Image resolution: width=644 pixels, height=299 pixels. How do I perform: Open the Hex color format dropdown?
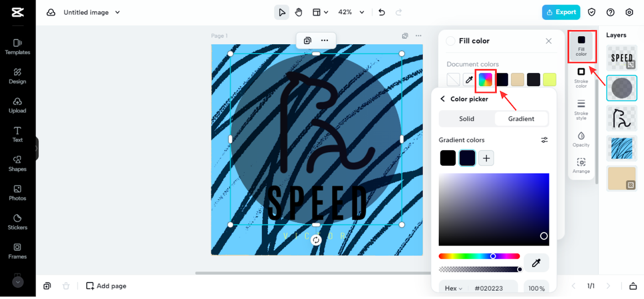453,288
